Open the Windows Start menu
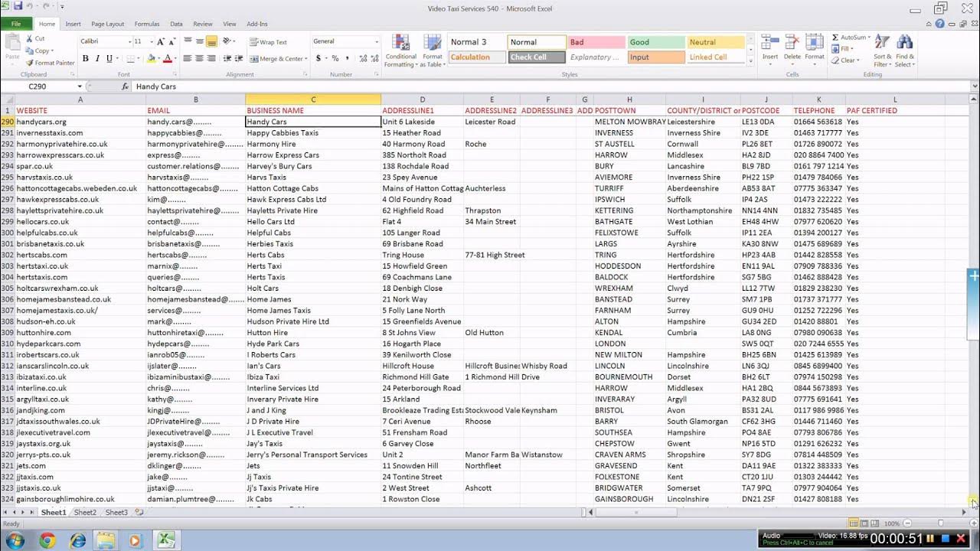 [x=15, y=540]
